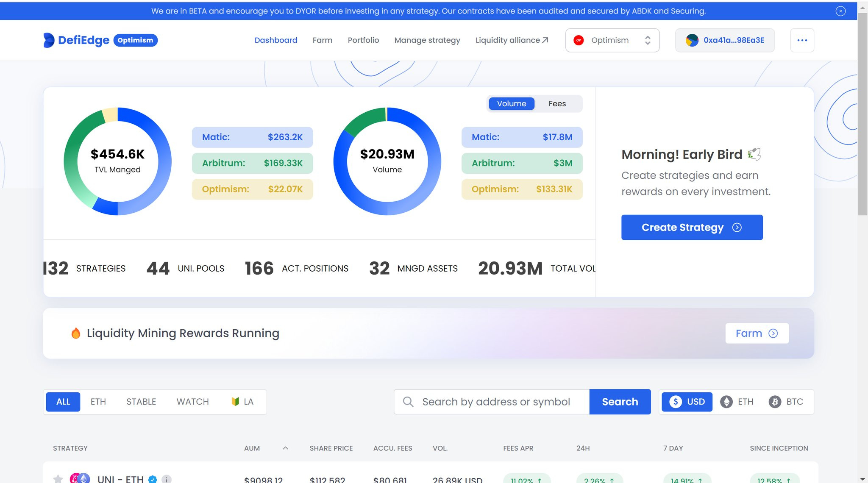Sort by SINCE INCEPTION column

(779, 448)
